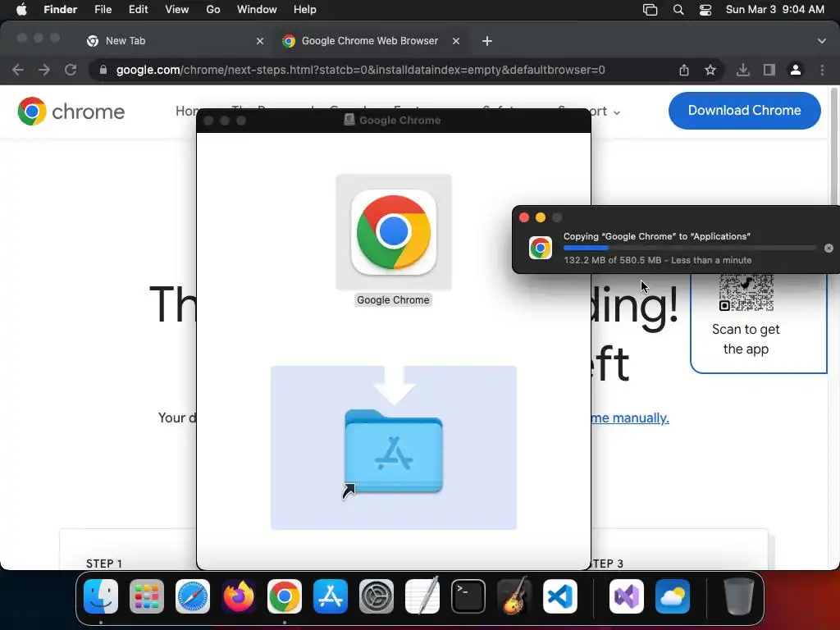840x630 pixels.
Task: Expand the Support dropdown arrow
Action: coord(617,112)
